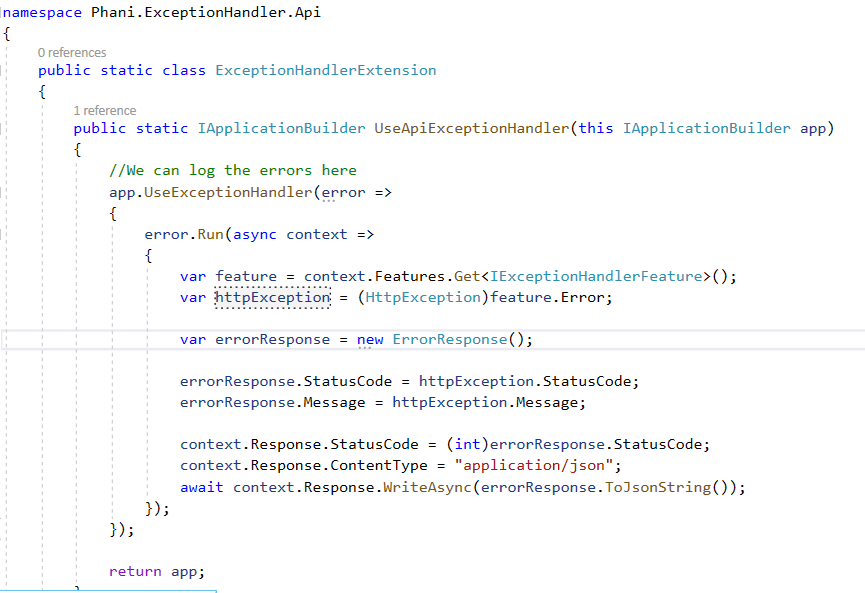Viewport: 865px width, 593px height.
Task: Click the async keyword before context
Action: (255, 234)
